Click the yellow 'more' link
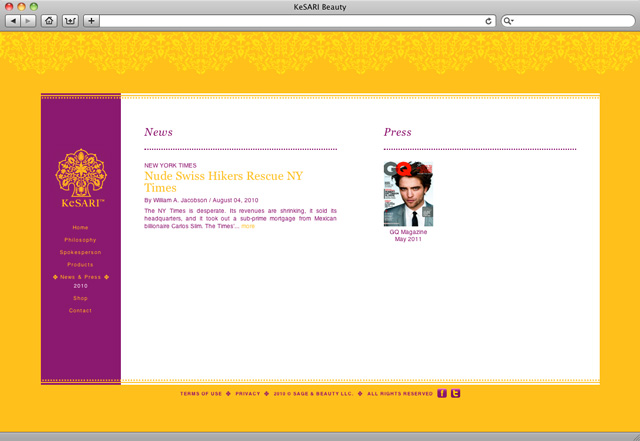Image resolution: width=640 pixels, height=441 pixels. point(248,226)
